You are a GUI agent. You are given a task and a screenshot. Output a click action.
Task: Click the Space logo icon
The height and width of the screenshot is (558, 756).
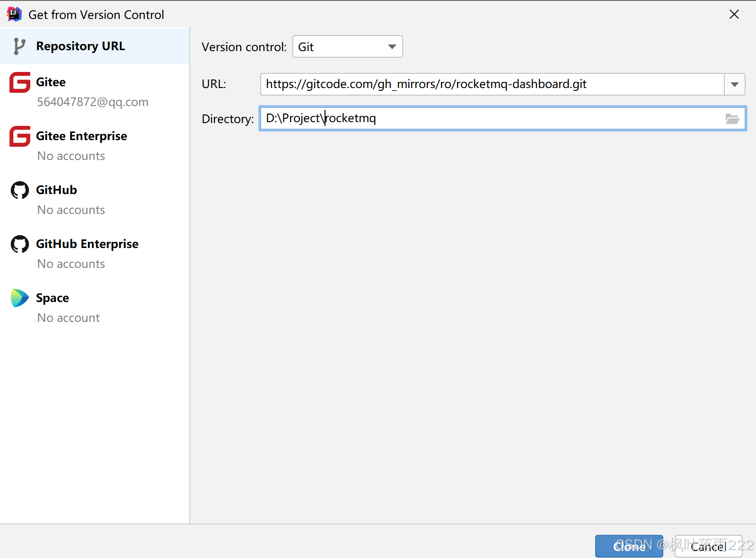coord(20,298)
